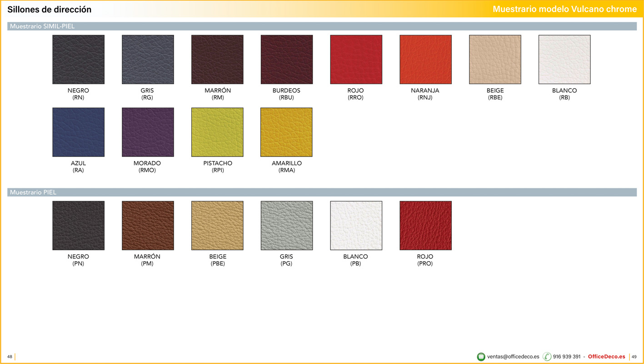This screenshot has width=644, height=364.
Task: Click page number 48
Action: tap(10, 357)
